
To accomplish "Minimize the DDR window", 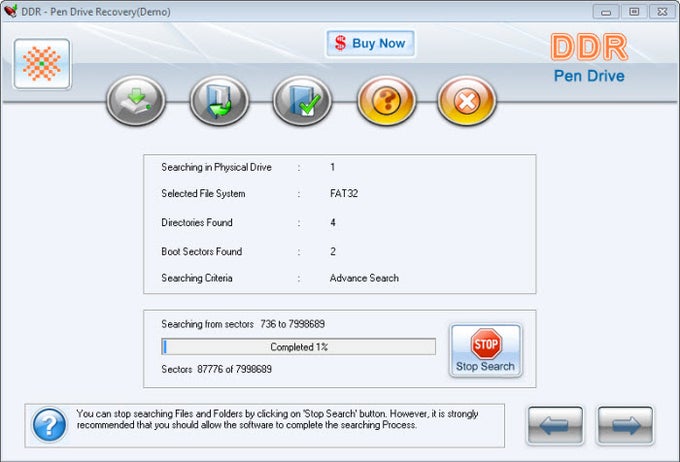I will 606,12.
